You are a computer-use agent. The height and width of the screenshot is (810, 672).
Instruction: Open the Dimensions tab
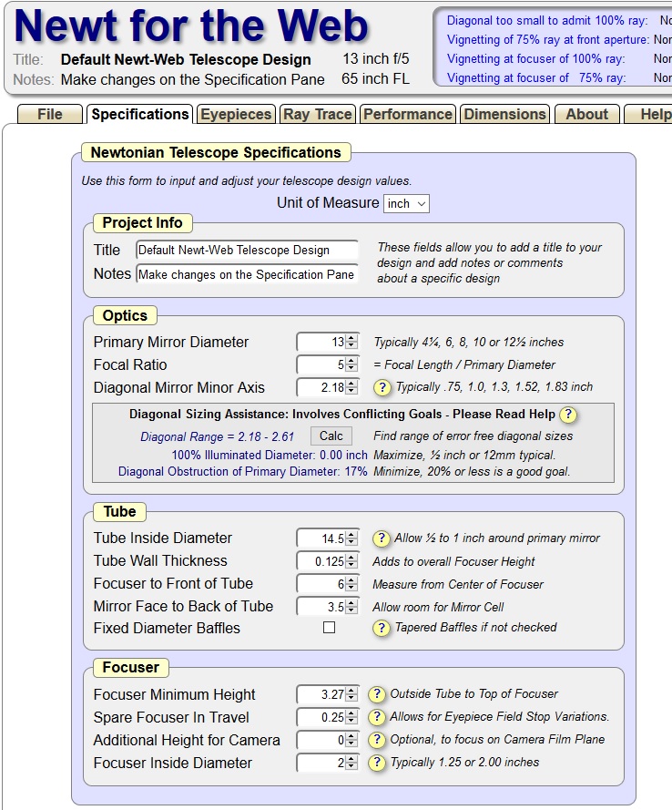click(x=504, y=114)
